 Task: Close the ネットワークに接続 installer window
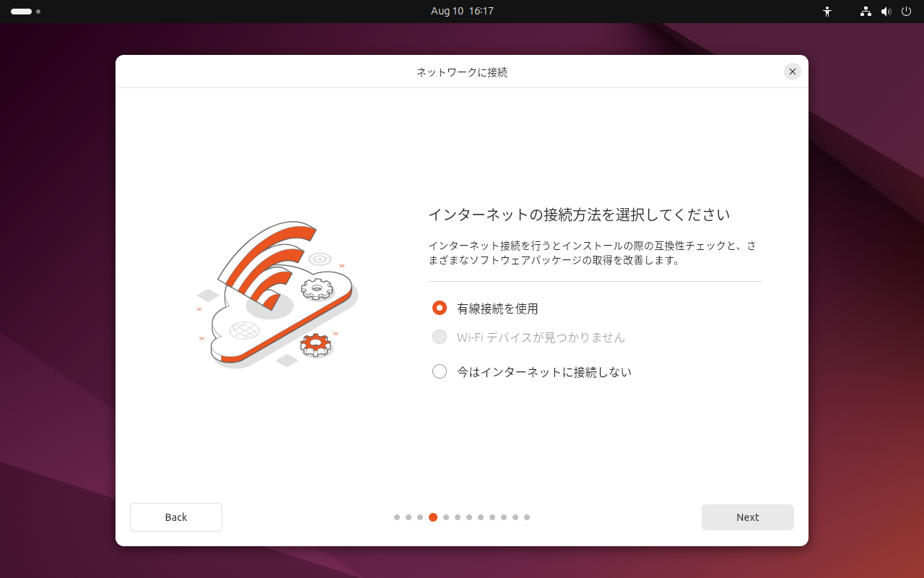coord(793,72)
